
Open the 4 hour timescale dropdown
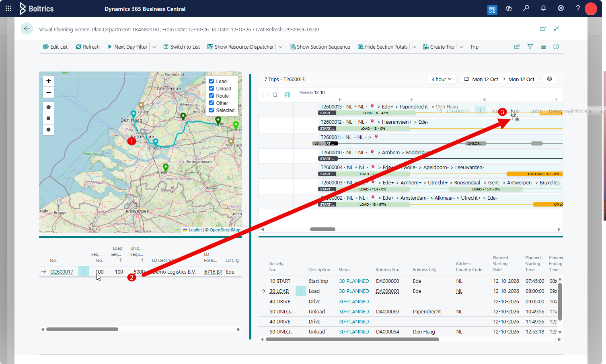tap(441, 79)
